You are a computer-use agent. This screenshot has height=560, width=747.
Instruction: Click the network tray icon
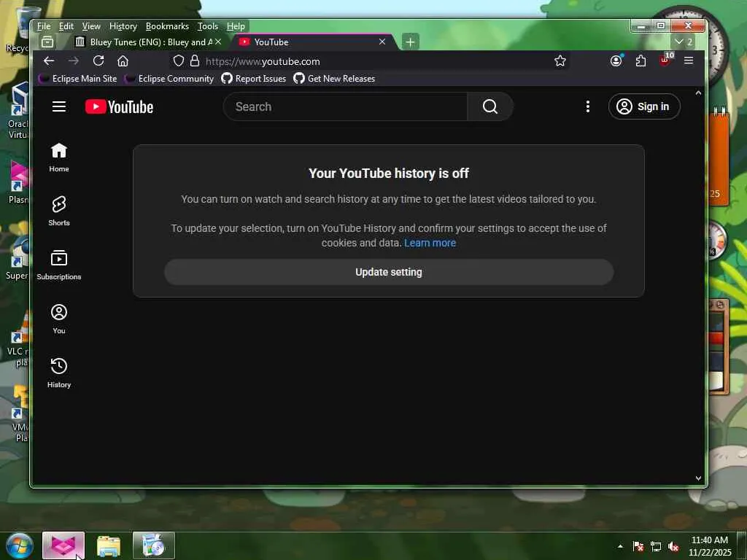click(656, 547)
